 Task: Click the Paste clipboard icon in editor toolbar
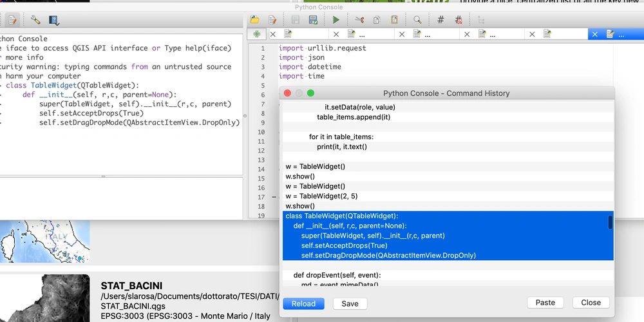pos(394,20)
